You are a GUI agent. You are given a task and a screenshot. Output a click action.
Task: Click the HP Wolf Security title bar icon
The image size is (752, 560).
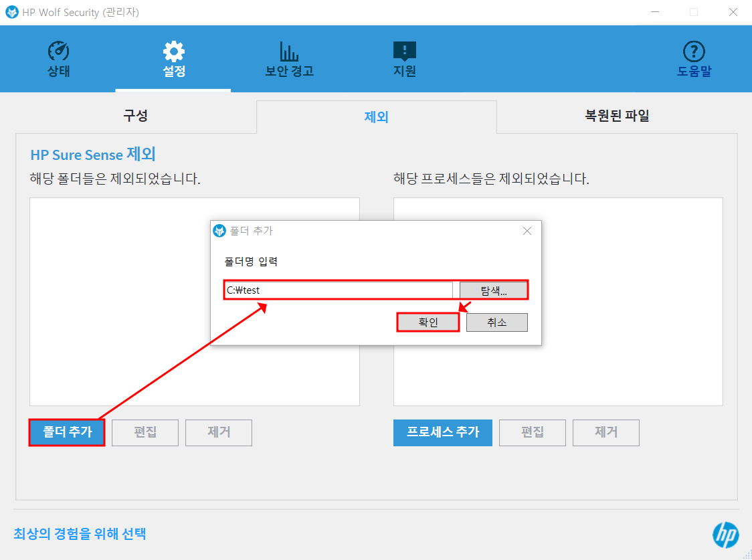point(11,12)
